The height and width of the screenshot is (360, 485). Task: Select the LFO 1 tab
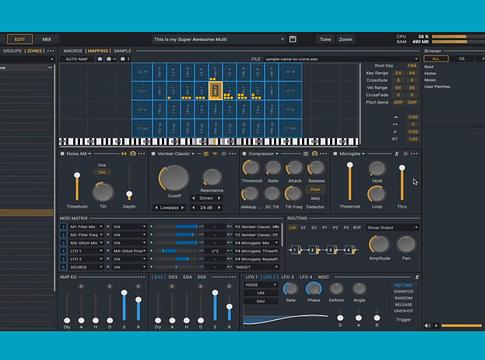(251, 277)
